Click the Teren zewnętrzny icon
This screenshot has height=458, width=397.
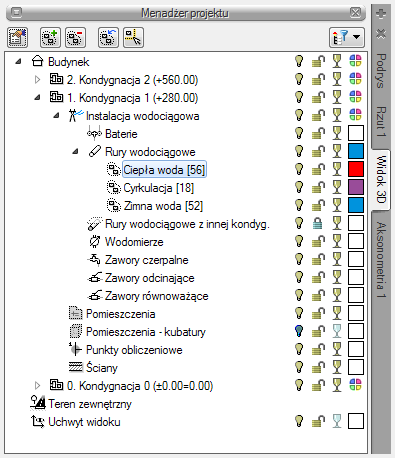pos(37,403)
